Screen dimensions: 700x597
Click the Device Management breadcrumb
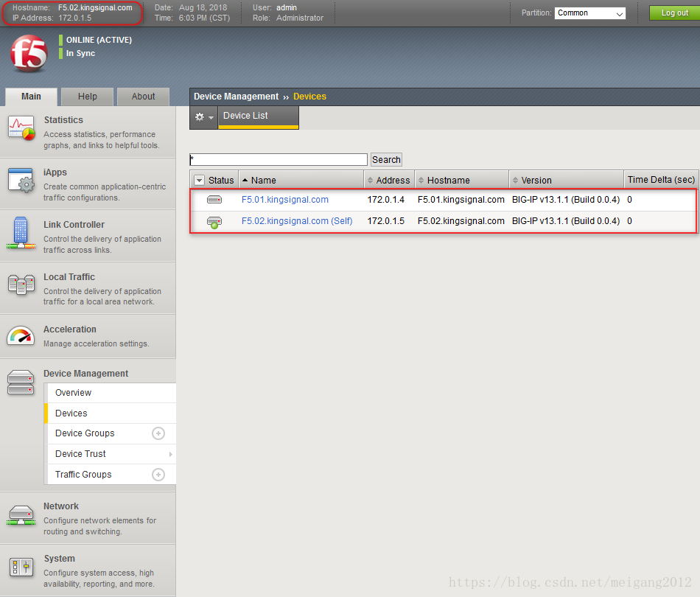[x=237, y=97]
